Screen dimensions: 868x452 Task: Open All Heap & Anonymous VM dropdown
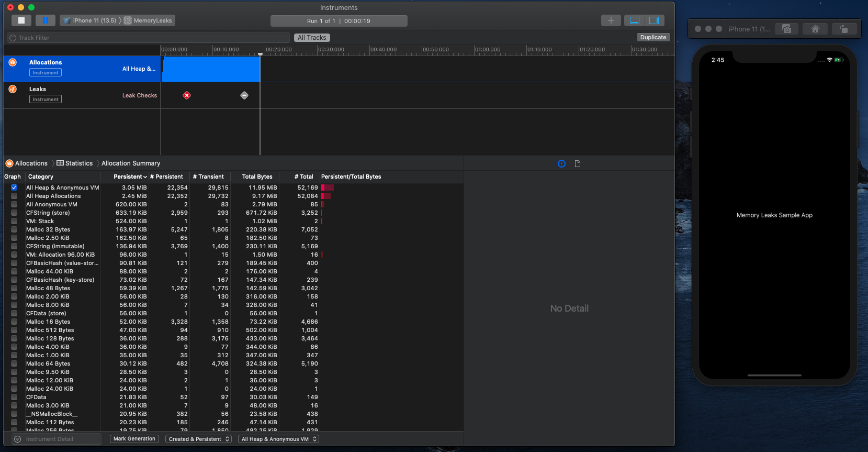278,439
